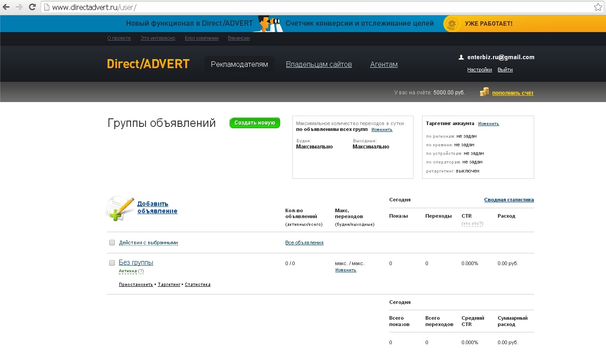Bookmark page with the star icon
The image size is (606, 364).
coord(597,7)
